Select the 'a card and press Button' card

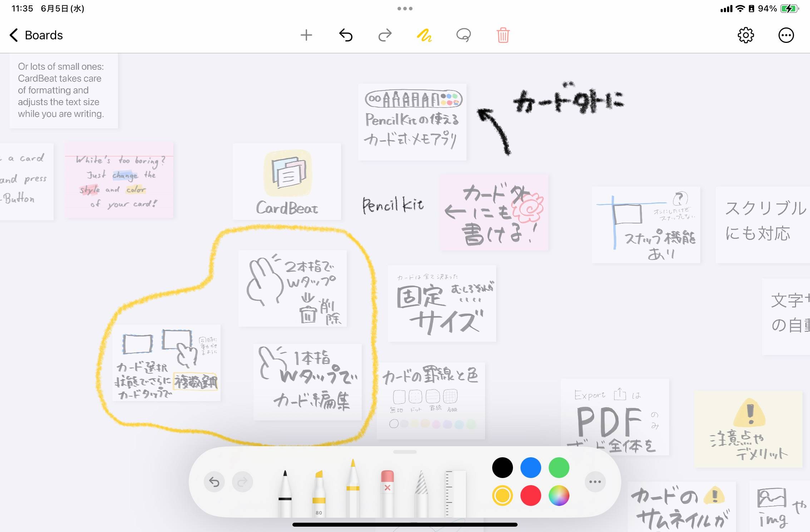(x=27, y=182)
